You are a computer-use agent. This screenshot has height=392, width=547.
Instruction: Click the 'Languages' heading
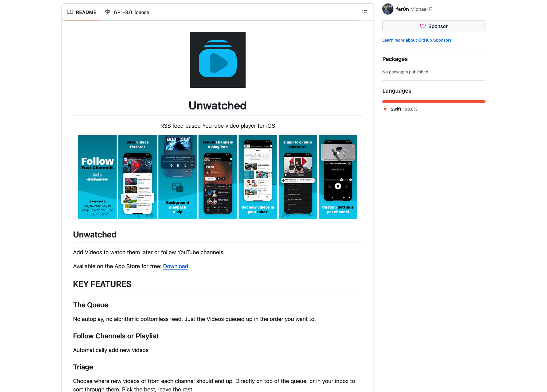point(397,91)
